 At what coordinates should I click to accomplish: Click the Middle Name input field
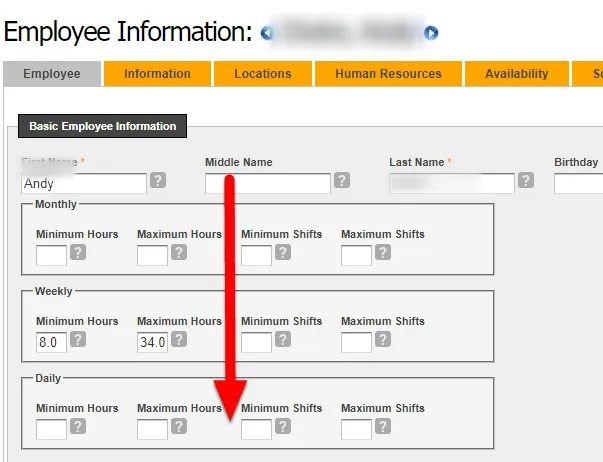pos(268,183)
